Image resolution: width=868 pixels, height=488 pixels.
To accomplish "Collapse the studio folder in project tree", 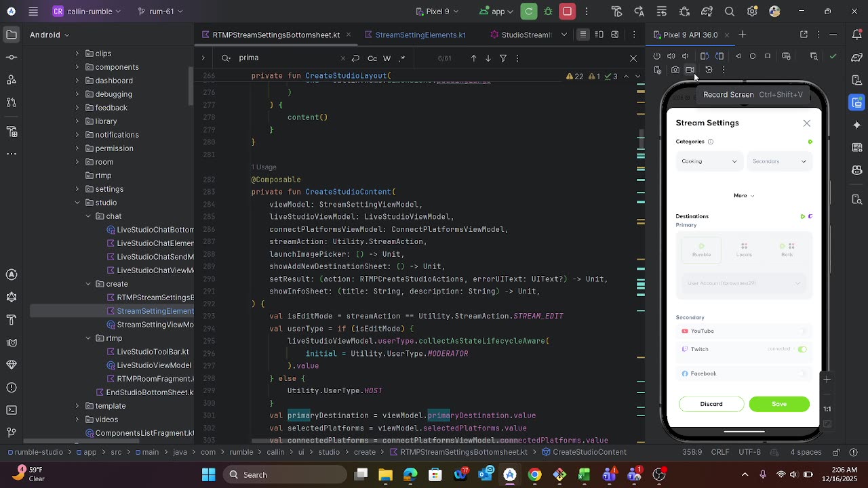I will click(77, 203).
